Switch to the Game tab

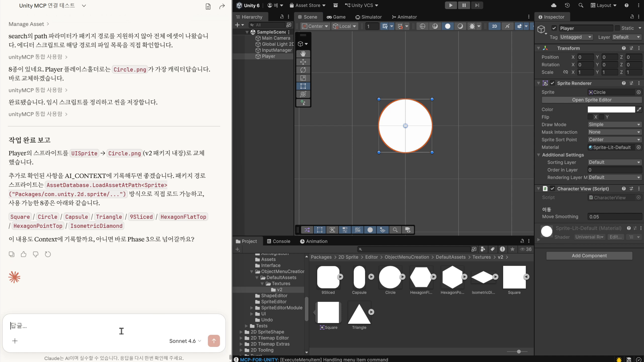336,17
